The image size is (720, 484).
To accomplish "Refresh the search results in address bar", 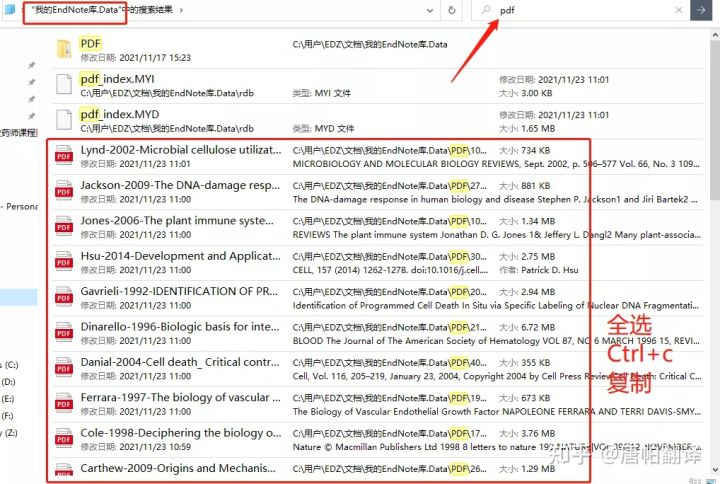I will point(453,11).
